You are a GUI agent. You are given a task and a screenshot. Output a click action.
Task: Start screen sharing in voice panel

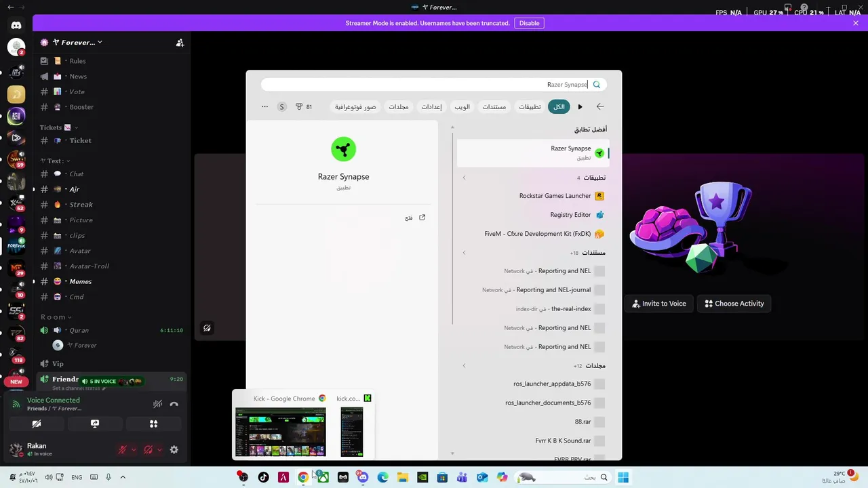95,424
